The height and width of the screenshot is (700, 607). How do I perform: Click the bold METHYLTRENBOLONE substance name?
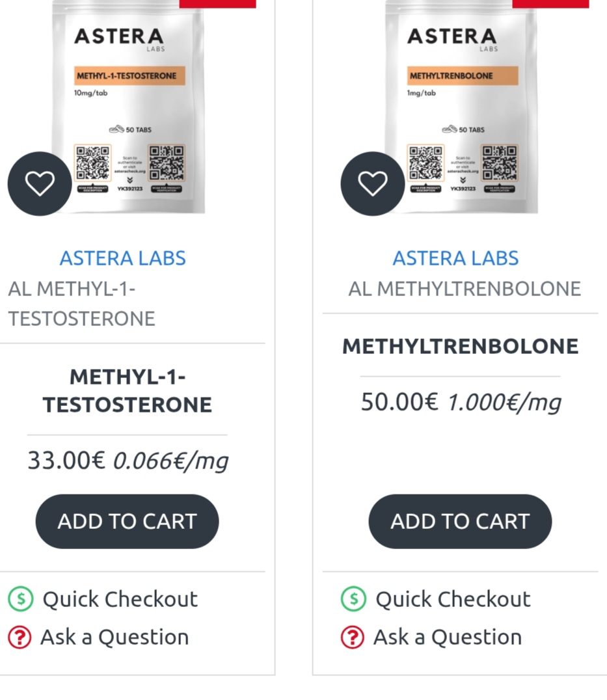click(x=460, y=346)
